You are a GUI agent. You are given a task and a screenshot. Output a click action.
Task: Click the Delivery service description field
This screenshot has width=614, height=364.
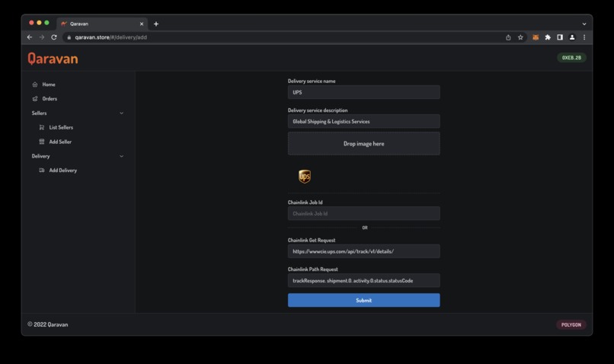(364, 121)
